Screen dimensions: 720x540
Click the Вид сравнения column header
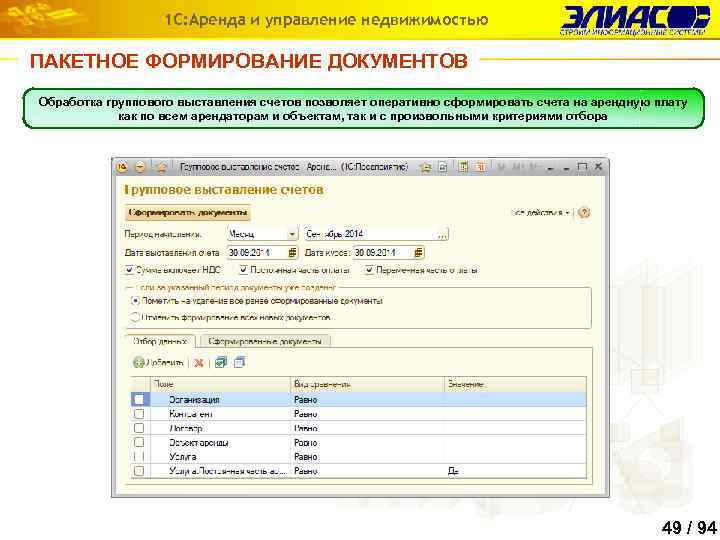[368, 384]
